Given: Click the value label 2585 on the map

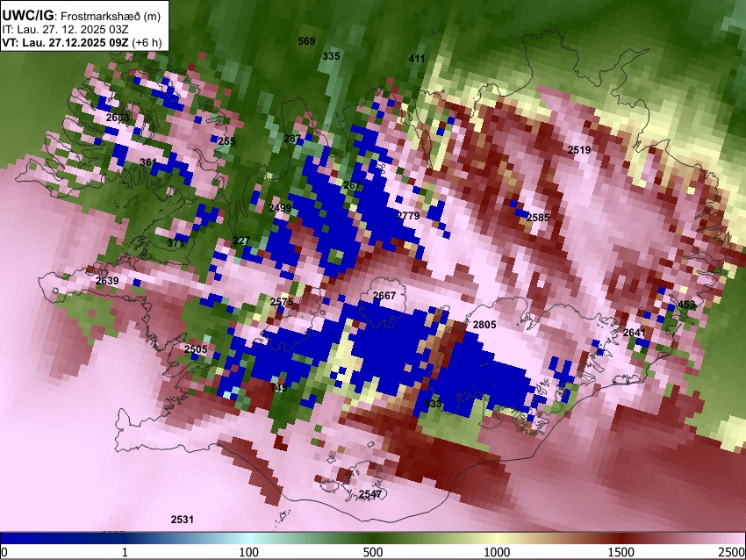Looking at the screenshot, I should tap(538, 218).
